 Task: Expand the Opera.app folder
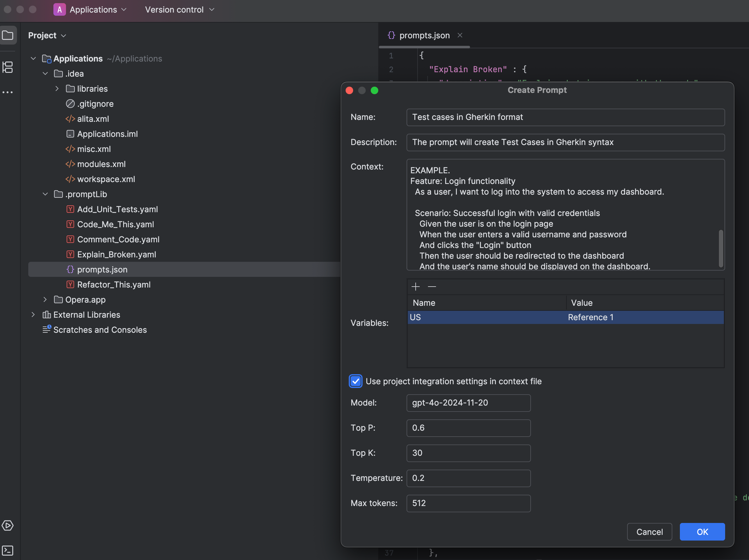[45, 299]
